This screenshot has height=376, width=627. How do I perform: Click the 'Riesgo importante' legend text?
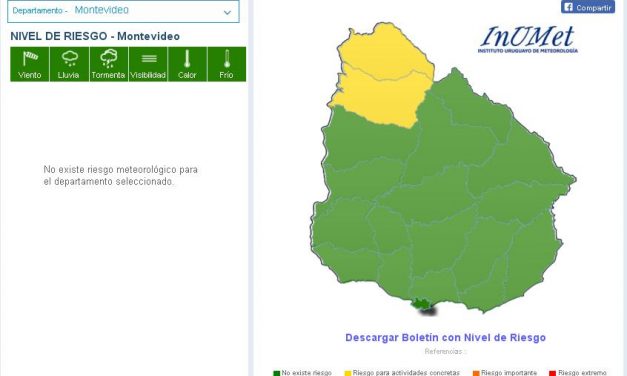[509, 373]
